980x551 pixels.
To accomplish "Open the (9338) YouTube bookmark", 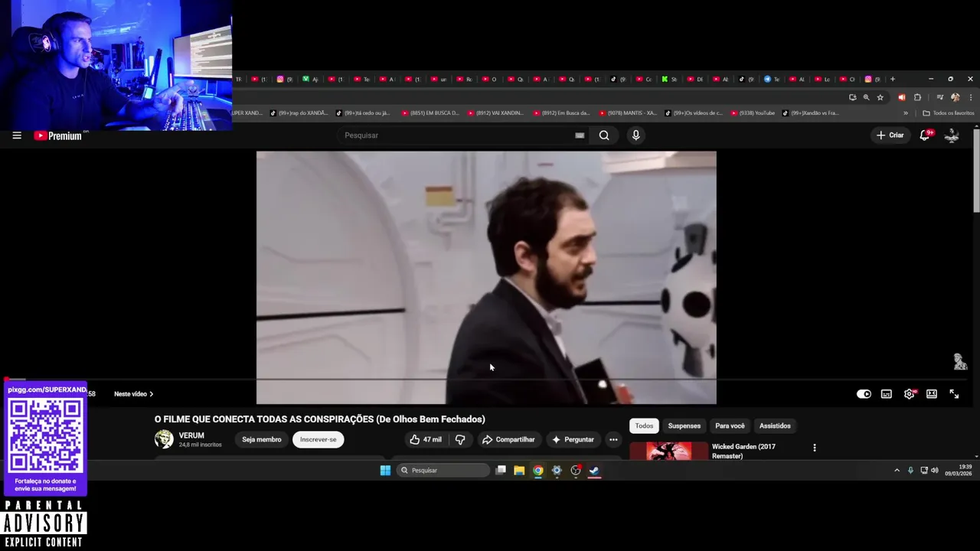I will [x=753, y=113].
